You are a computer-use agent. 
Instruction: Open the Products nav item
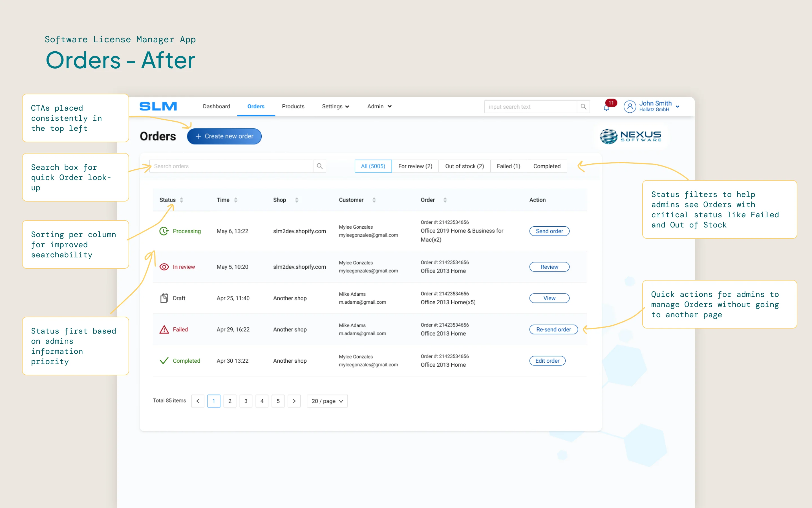pyautogui.click(x=293, y=106)
